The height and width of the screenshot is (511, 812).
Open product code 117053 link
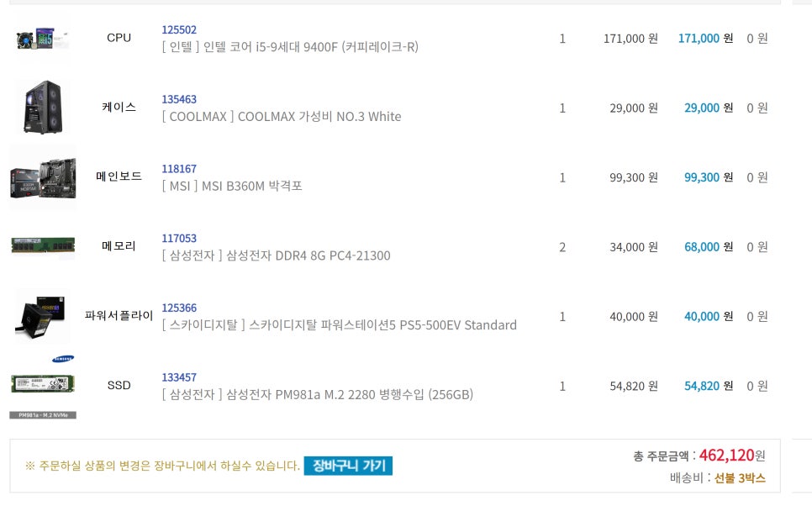(x=179, y=238)
